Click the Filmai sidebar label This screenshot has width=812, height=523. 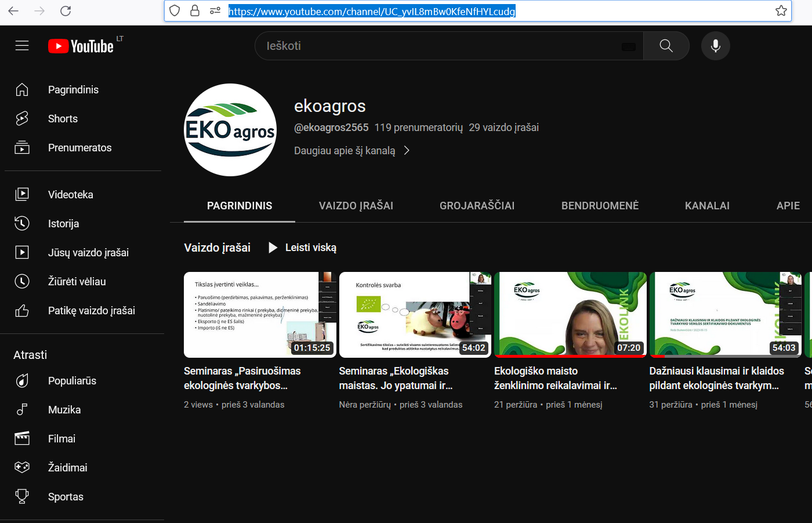coord(61,439)
